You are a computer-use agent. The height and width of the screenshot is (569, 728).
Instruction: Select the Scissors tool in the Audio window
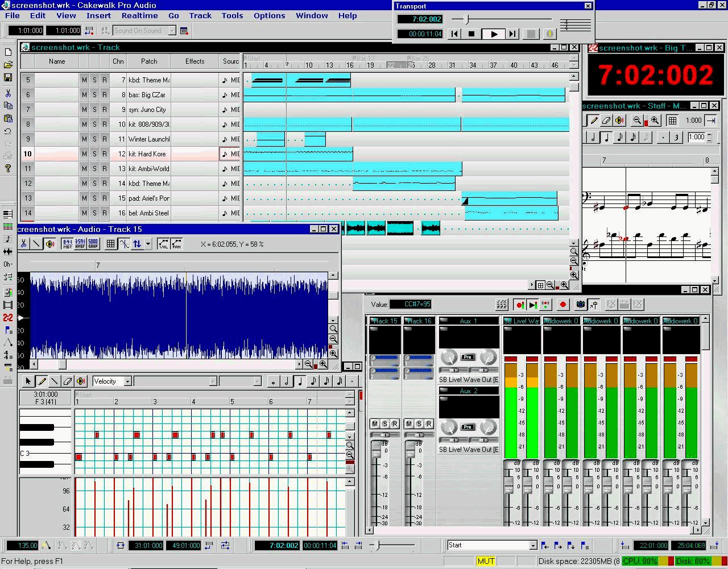pyautogui.click(x=23, y=244)
